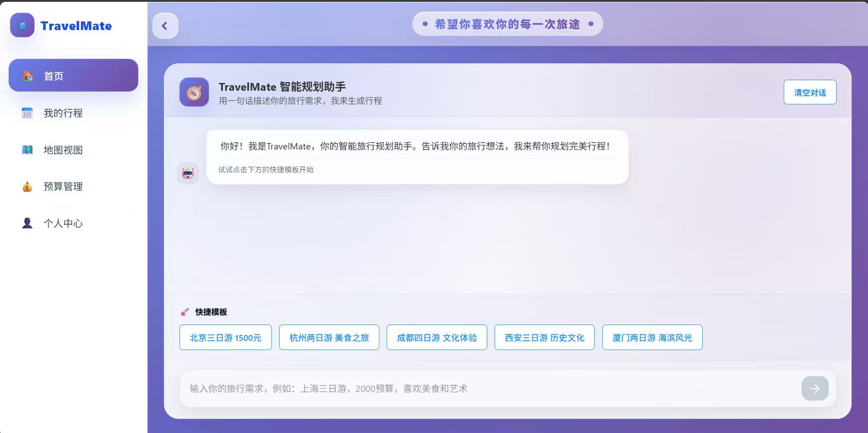Click the hint 试试点击下方的快捷模板开始
868x433 pixels.
(266, 170)
